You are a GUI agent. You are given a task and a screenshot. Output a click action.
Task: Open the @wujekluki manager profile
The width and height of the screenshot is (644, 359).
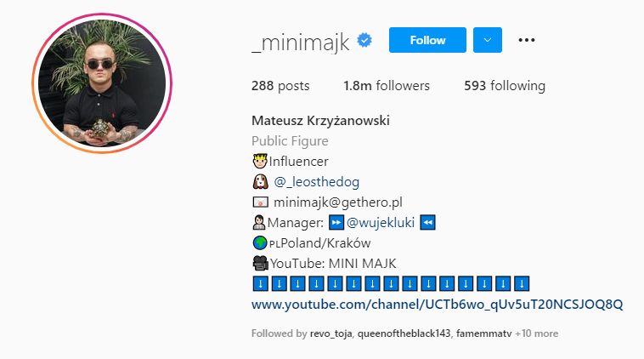pyautogui.click(x=381, y=223)
